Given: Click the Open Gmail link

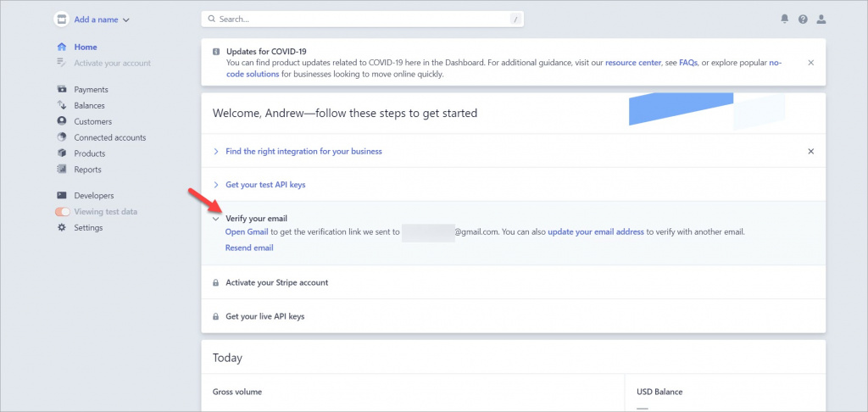Looking at the screenshot, I should 247,232.
